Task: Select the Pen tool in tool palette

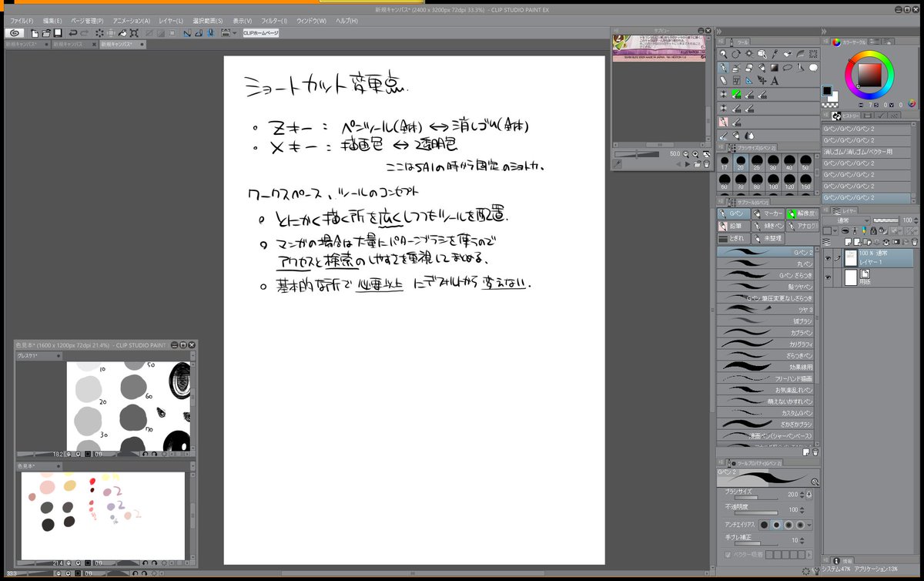Action: 723,68
